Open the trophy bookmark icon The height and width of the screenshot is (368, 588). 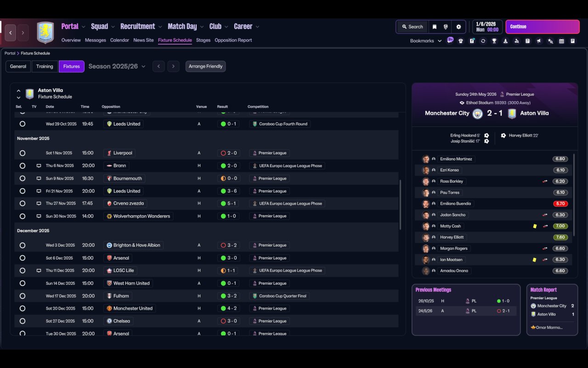click(494, 41)
